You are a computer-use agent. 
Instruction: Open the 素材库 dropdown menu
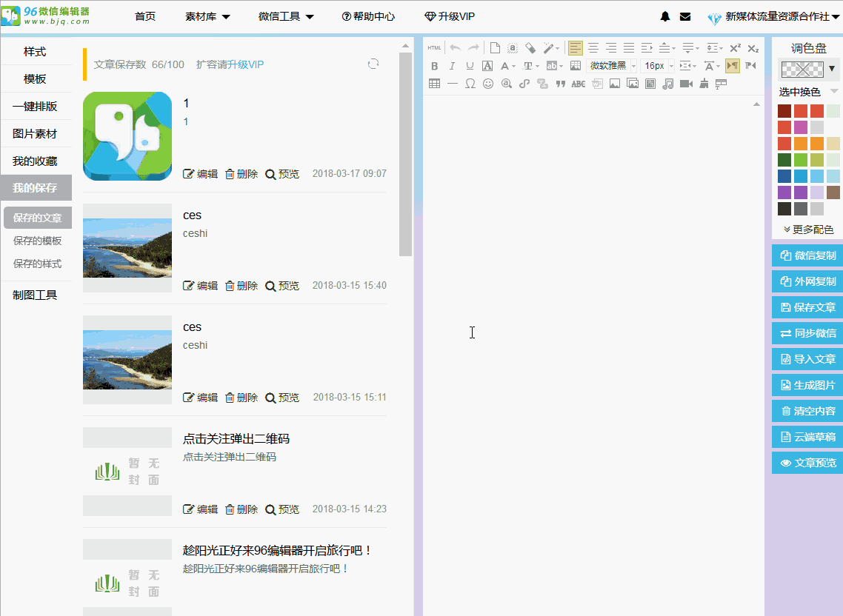[x=207, y=17]
